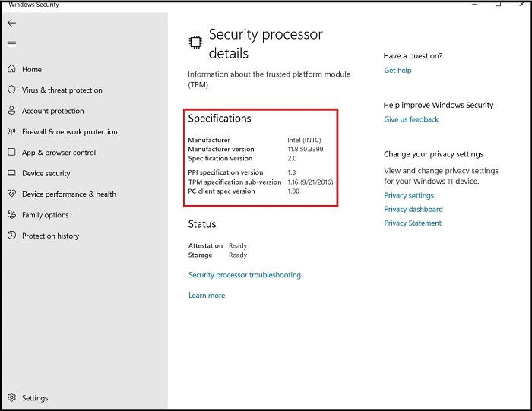Click the back arrow icon
Screen dimensions: 532x411
tap(11, 23)
